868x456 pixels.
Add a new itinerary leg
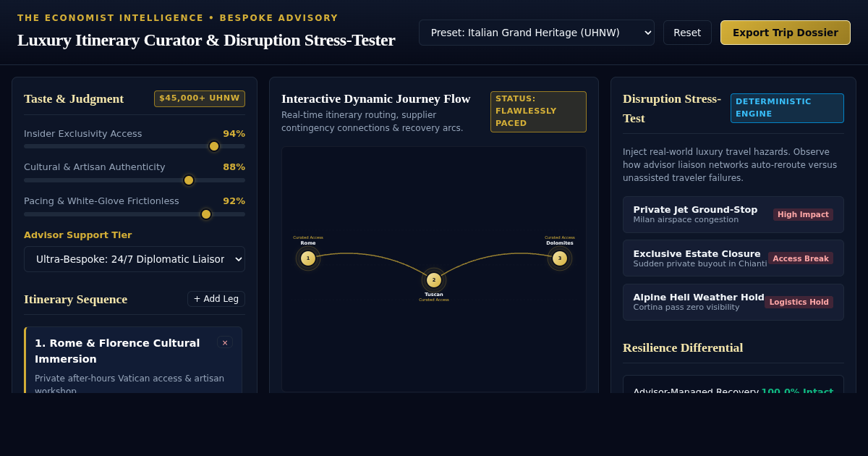[x=216, y=299]
